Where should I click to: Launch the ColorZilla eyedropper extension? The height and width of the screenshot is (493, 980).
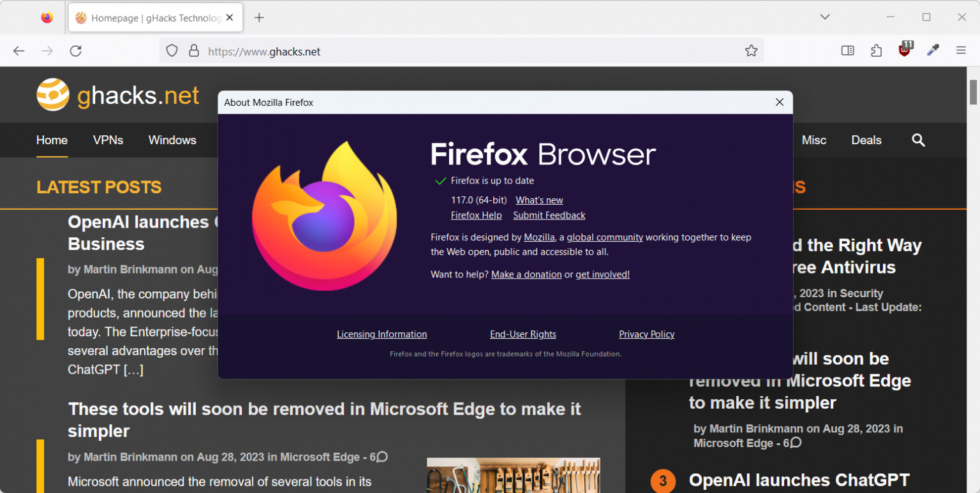click(x=933, y=51)
